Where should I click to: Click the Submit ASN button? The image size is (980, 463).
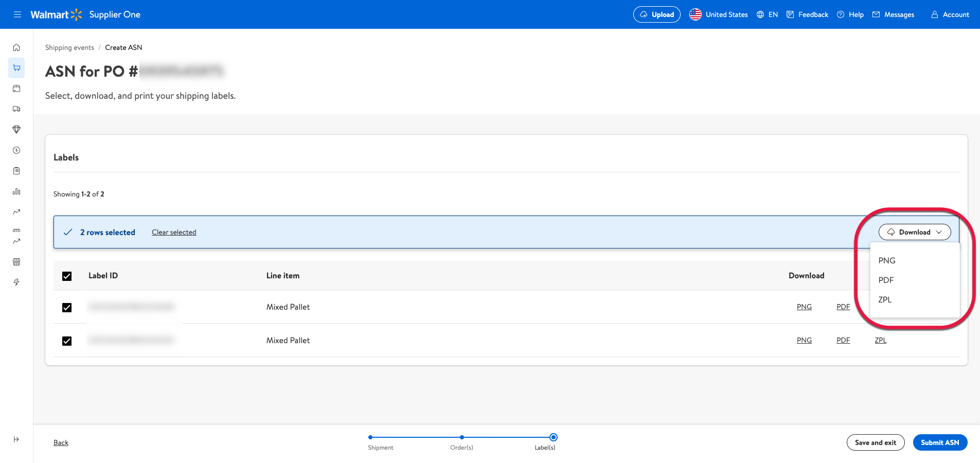(x=940, y=442)
